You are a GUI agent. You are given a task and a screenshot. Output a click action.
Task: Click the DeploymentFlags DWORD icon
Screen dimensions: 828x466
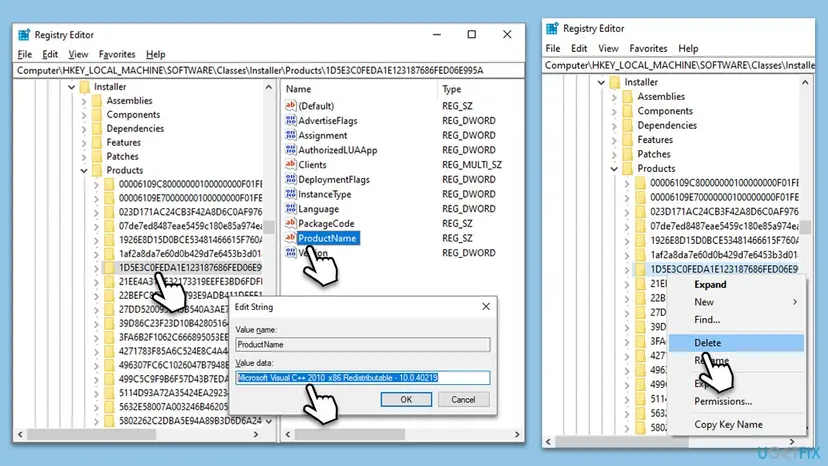tap(290, 179)
